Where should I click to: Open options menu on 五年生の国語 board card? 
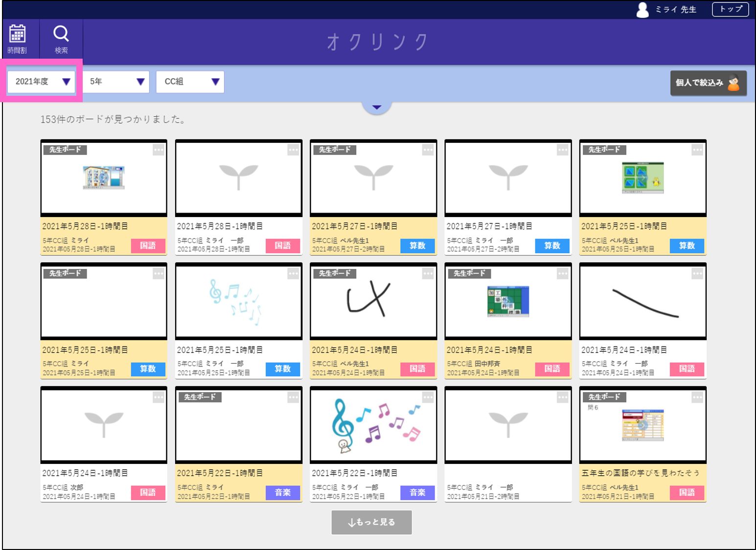point(697,397)
